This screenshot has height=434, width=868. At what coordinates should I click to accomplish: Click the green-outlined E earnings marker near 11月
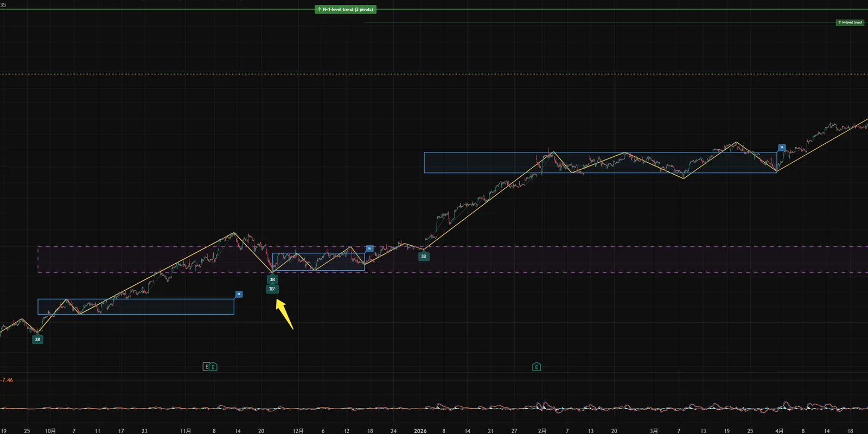[x=213, y=367]
